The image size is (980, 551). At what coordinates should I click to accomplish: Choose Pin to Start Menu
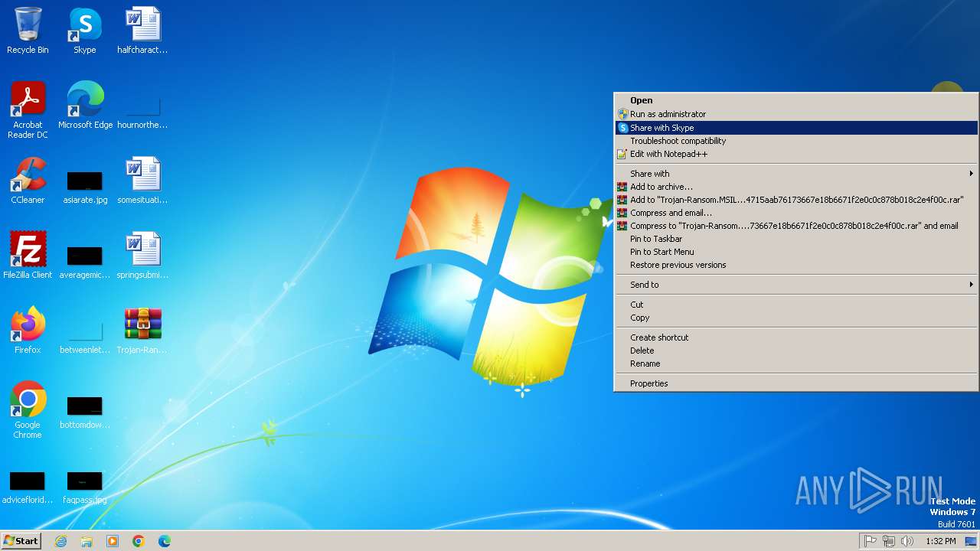click(x=796, y=252)
